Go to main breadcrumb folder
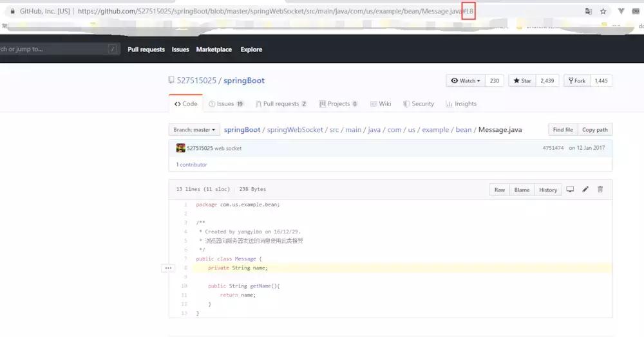Screen dimensions: 644x337 point(353,129)
